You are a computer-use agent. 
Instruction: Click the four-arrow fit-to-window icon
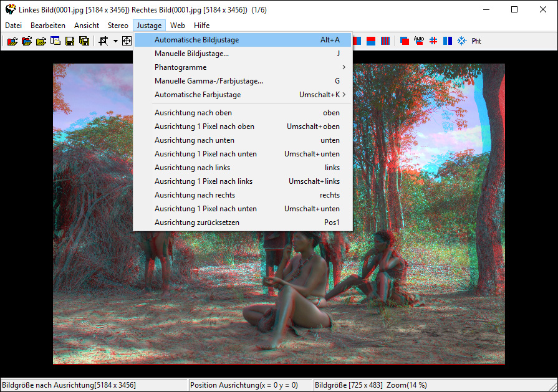127,41
